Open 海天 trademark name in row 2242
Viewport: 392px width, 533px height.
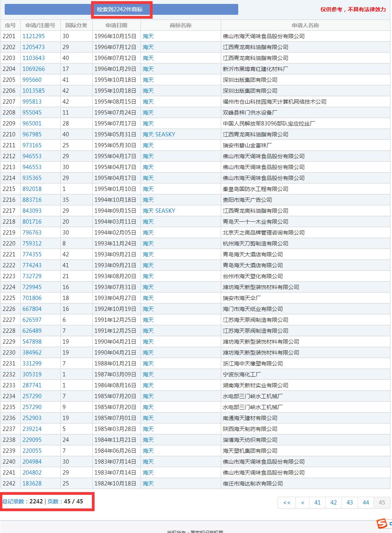(x=148, y=484)
